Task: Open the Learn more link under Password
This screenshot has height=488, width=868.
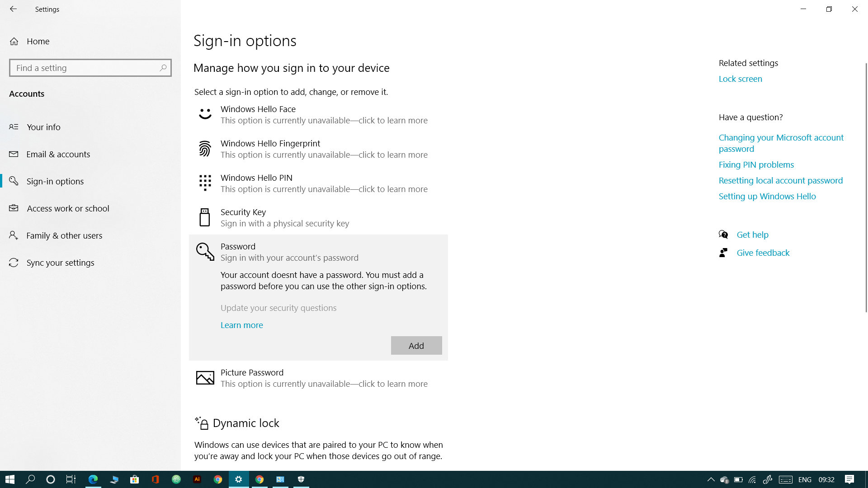Action: click(242, 325)
